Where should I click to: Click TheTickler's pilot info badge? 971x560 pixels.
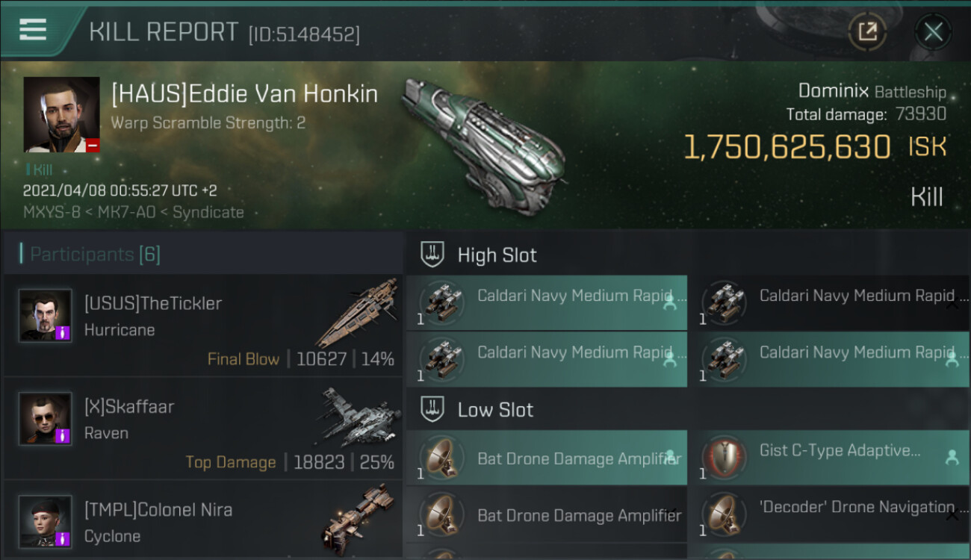point(63,332)
